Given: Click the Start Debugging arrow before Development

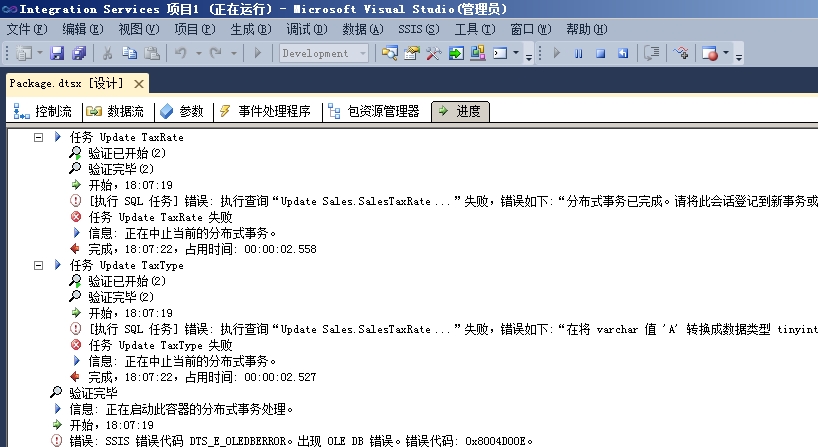Looking at the screenshot, I should coord(257,53).
